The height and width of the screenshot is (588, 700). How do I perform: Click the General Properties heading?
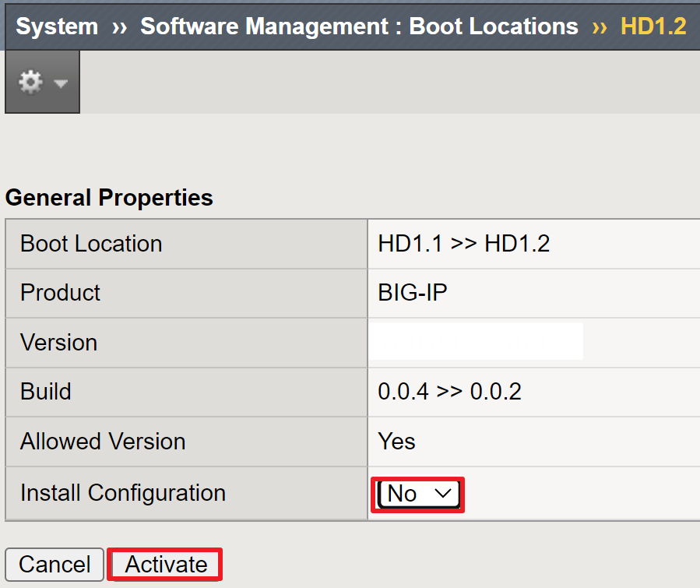pos(109,198)
